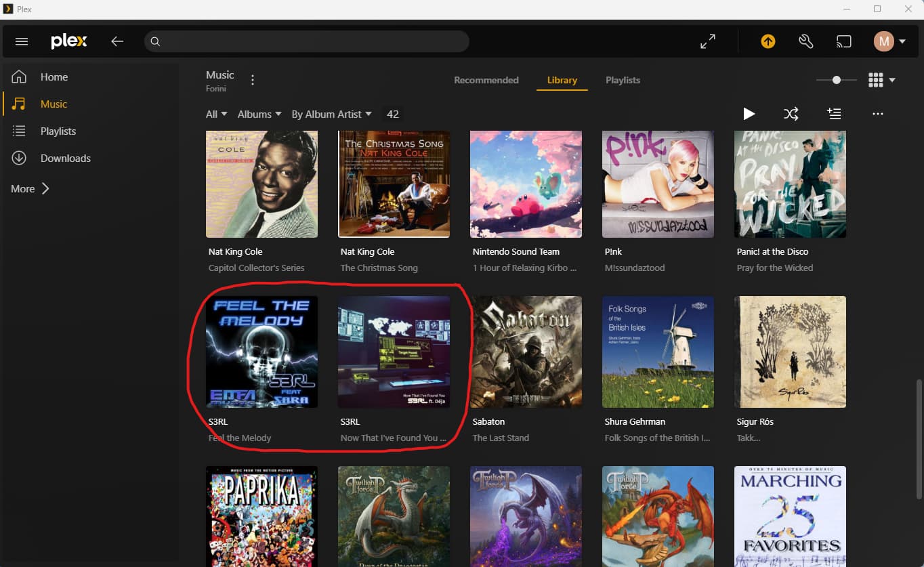This screenshot has width=924, height=567.
Task: Play all albums with the play button
Action: pos(749,114)
